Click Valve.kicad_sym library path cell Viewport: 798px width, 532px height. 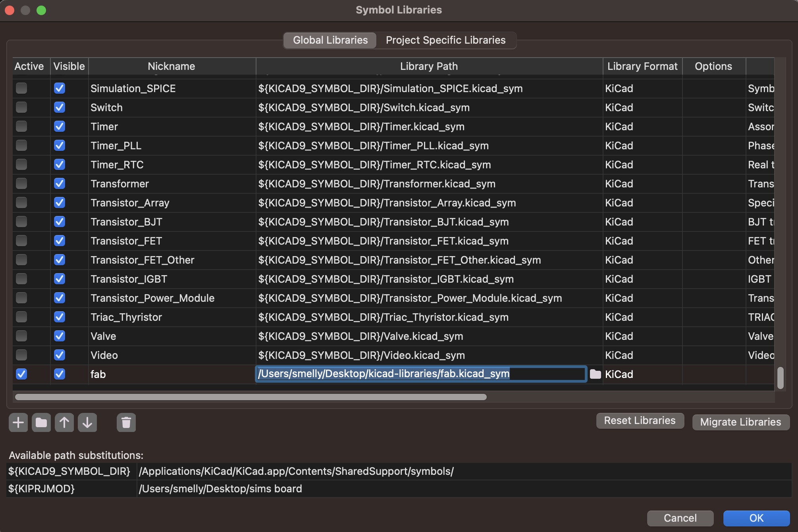(429, 336)
